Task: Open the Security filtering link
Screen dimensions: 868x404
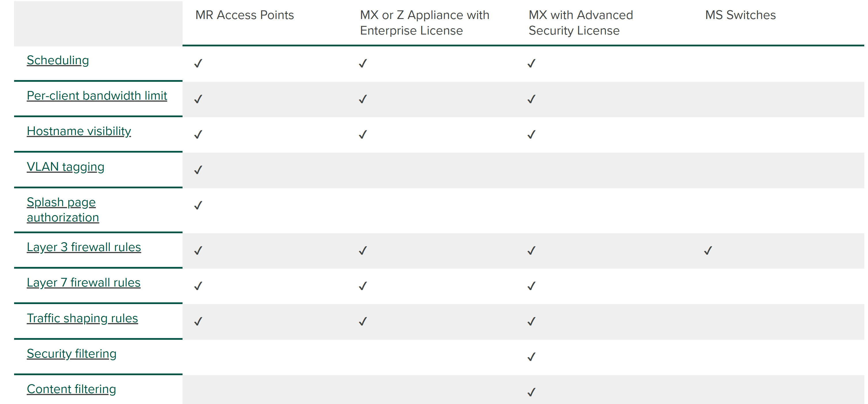Action: [72, 353]
